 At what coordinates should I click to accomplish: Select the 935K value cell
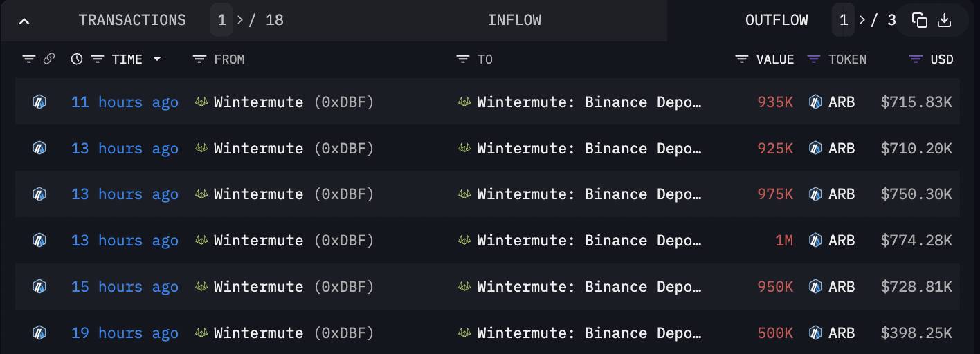point(775,102)
